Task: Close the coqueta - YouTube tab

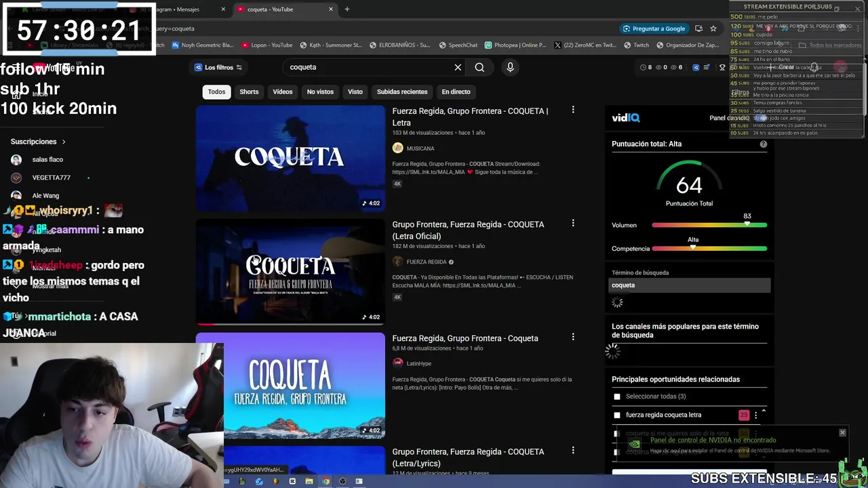Action: coord(331,9)
